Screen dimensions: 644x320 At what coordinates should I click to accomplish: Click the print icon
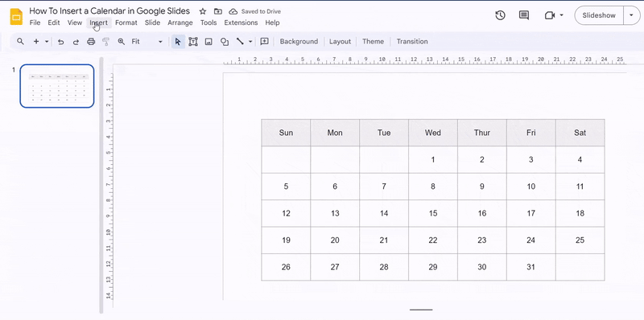click(x=91, y=42)
